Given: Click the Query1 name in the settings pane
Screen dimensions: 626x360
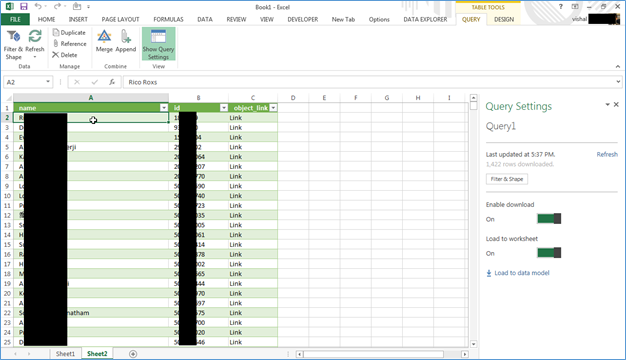Looking at the screenshot, I should [501, 127].
